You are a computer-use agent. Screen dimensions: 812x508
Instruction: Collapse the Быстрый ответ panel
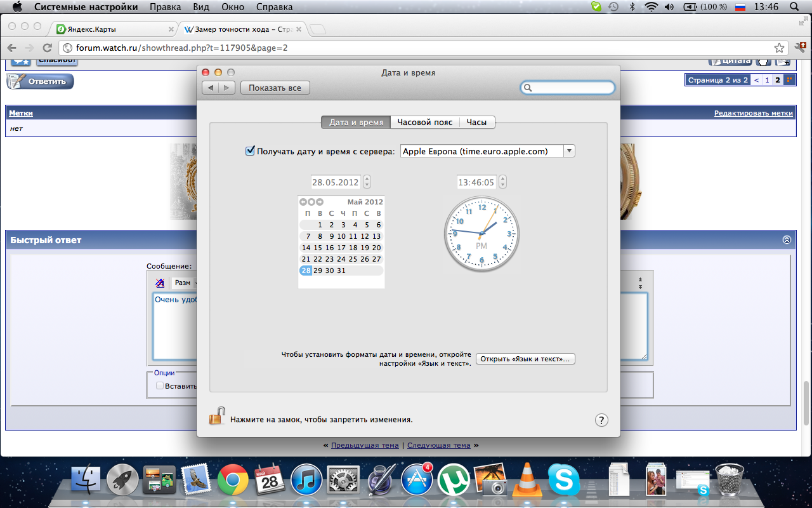click(x=787, y=240)
